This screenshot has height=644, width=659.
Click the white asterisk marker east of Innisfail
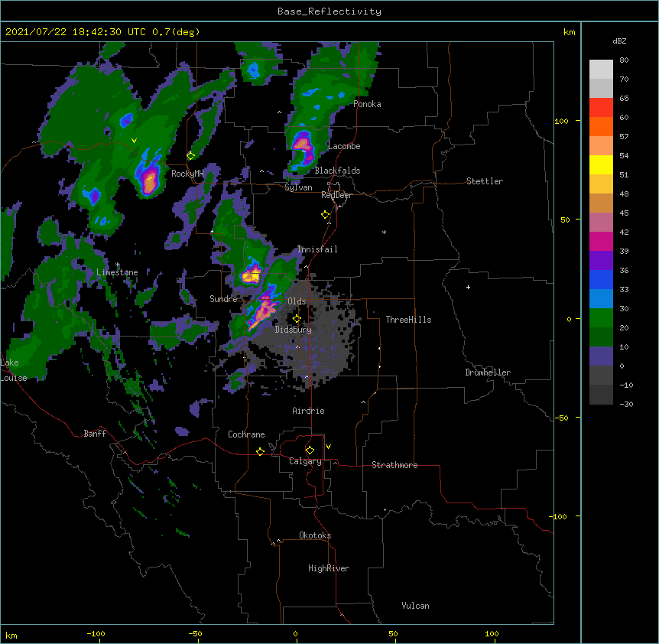pyautogui.click(x=384, y=232)
